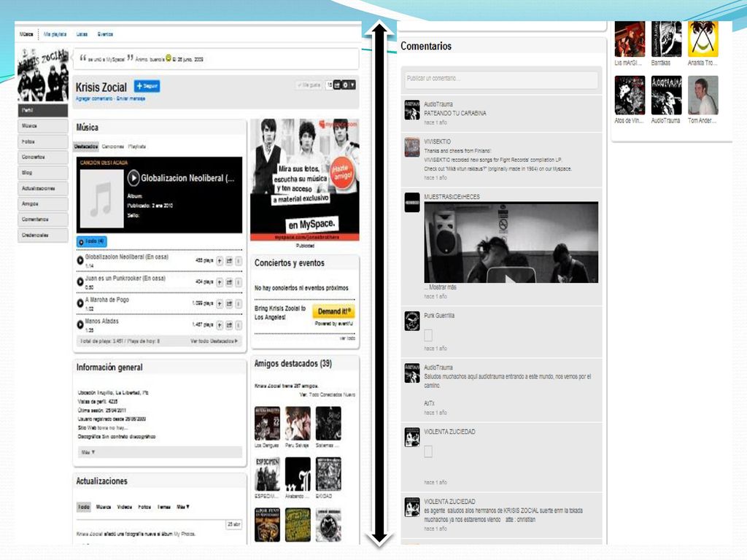Open info icon for Globalizacion Neoliberal (En casa)

tap(239, 261)
